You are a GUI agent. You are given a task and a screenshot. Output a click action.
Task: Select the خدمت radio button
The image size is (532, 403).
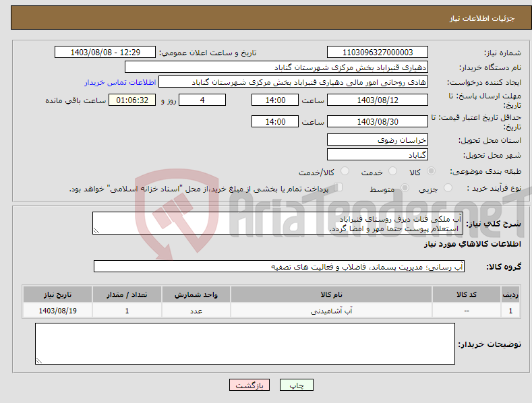(392, 171)
